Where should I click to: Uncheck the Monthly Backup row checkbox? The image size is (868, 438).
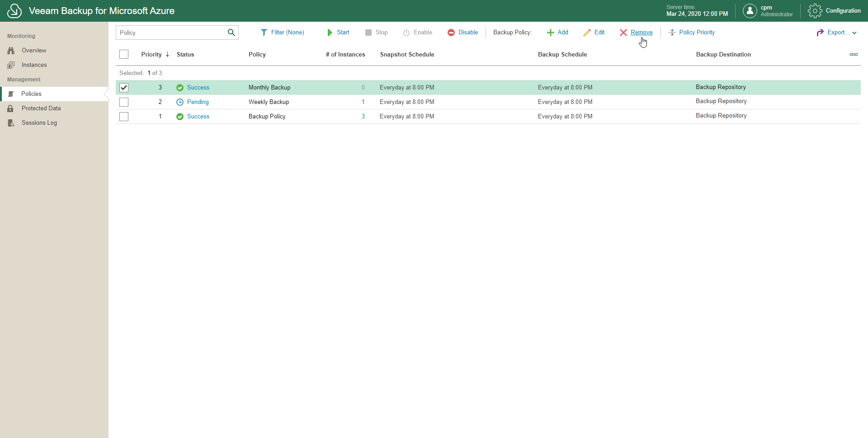pyautogui.click(x=124, y=88)
